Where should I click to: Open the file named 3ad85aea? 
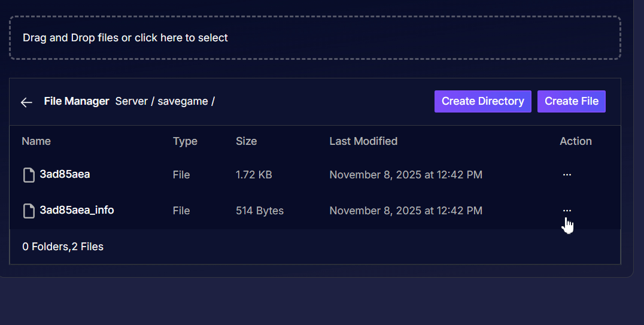click(65, 175)
